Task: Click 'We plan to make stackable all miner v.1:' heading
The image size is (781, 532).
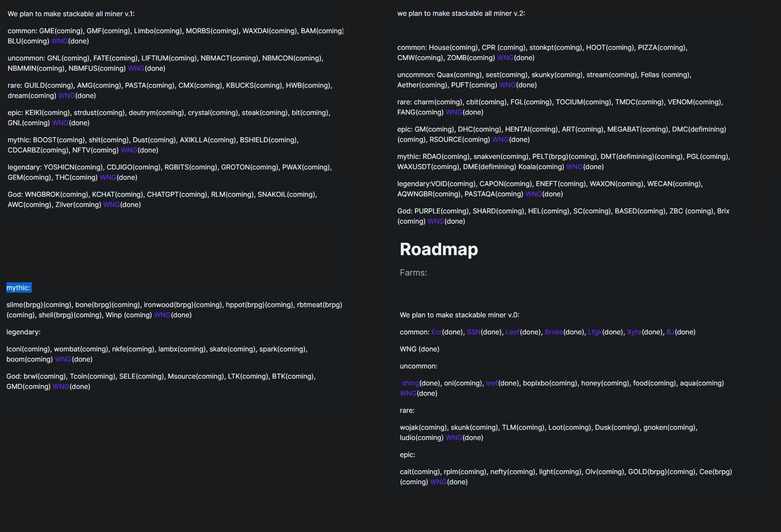Action: click(x=71, y=14)
